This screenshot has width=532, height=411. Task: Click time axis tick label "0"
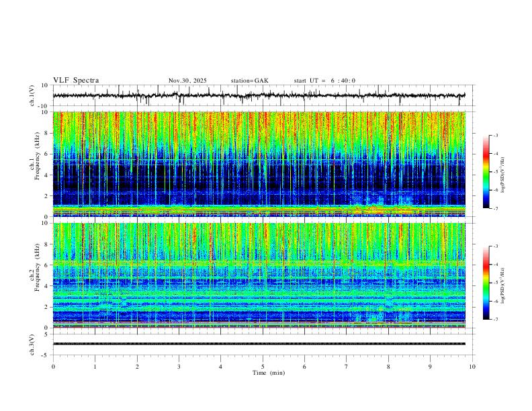coord(53,367)
